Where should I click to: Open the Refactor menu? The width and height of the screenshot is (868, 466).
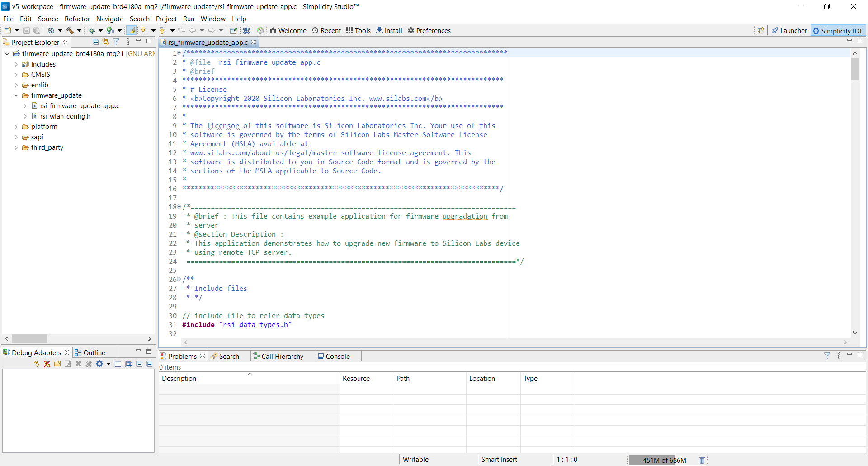[x=77, y=19]
